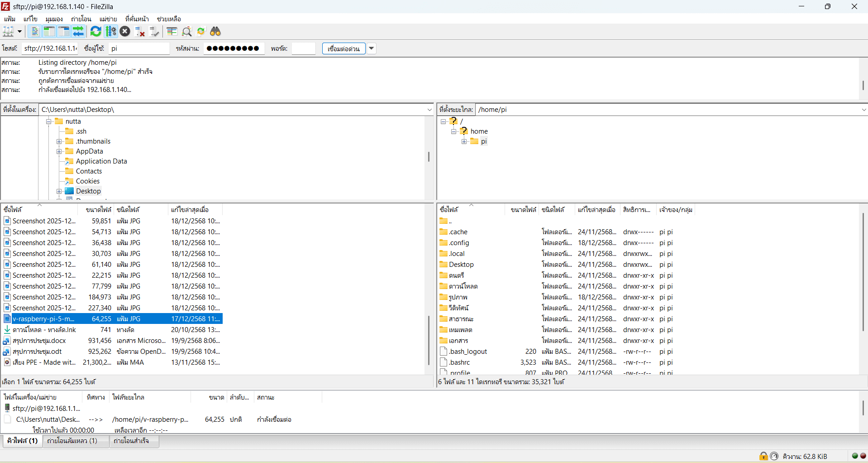Open the แก้ไข menu
Image resolution: width=868 pixels, height=463 pixels.
pos(30,19)
